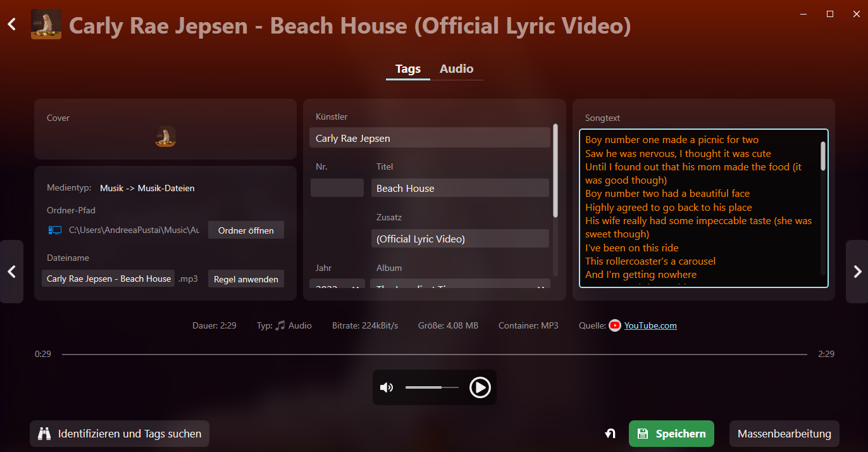Switch to the Audio tab
This screenshot has height=452, width=868.
[457, 69]
